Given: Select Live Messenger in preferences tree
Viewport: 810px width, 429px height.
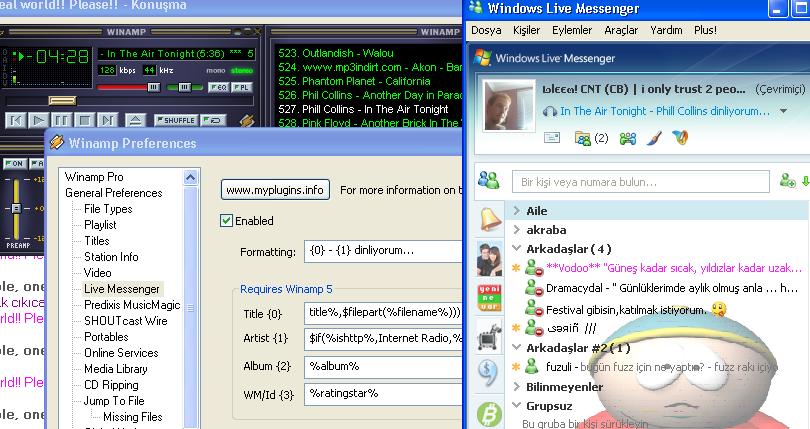Looking at the screenshot, I should [122, 289].
